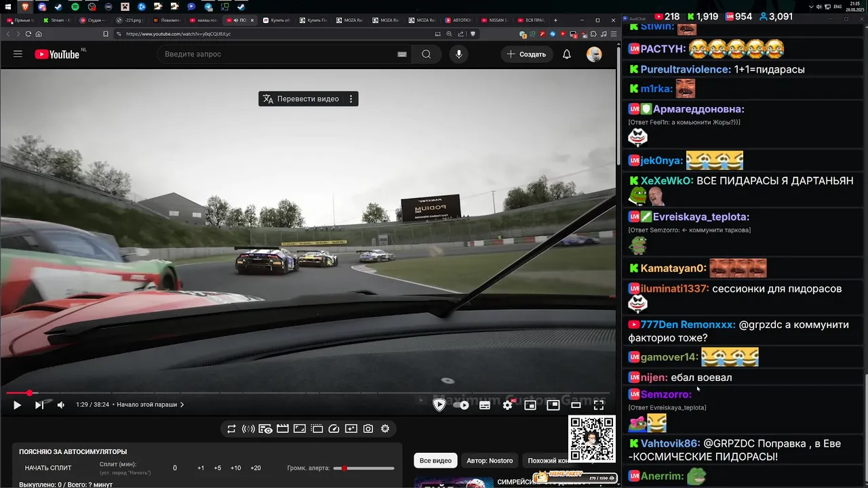Go to the browser home page
Screen dimensions: 868x488
(x=39, y=34)
